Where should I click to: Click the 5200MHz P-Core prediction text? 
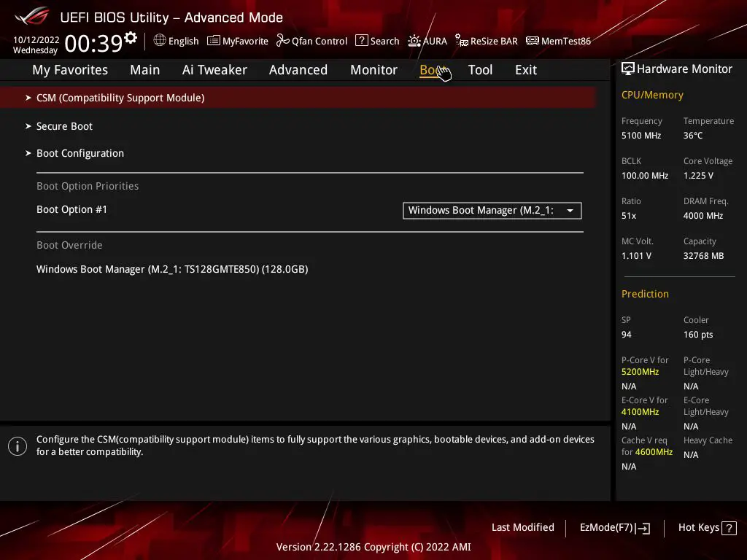click(x=640, y=371)
